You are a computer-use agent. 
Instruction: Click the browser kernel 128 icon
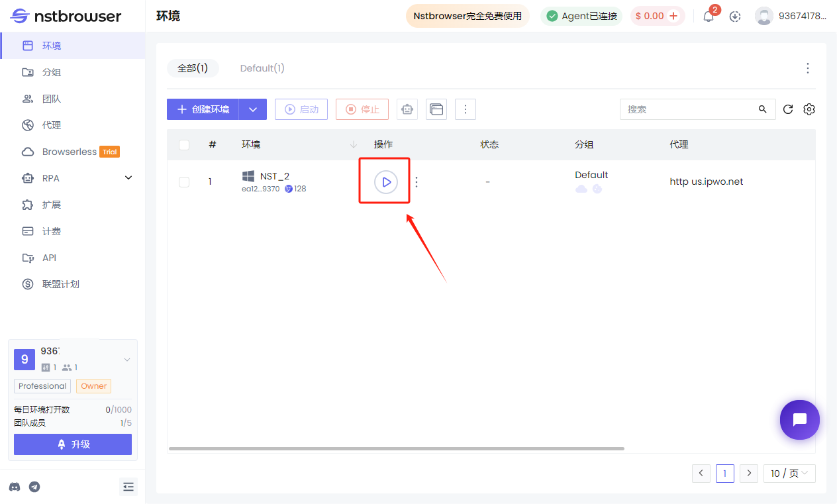(x=289, y=189)
